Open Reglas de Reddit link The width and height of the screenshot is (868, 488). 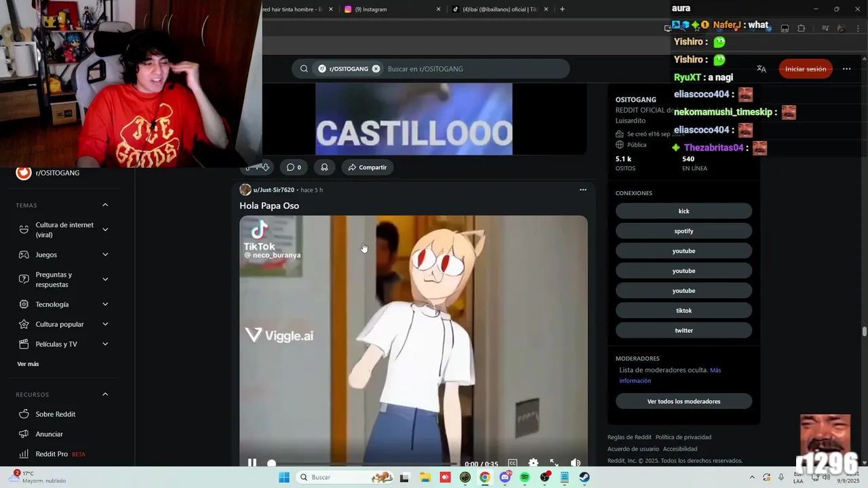[629, 437]
